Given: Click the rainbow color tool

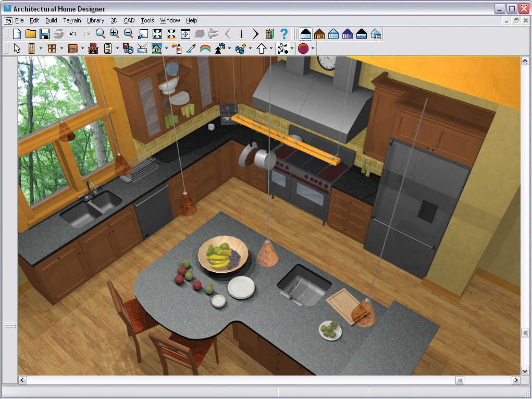Looking at the screenshot, I should pos(205,49).
